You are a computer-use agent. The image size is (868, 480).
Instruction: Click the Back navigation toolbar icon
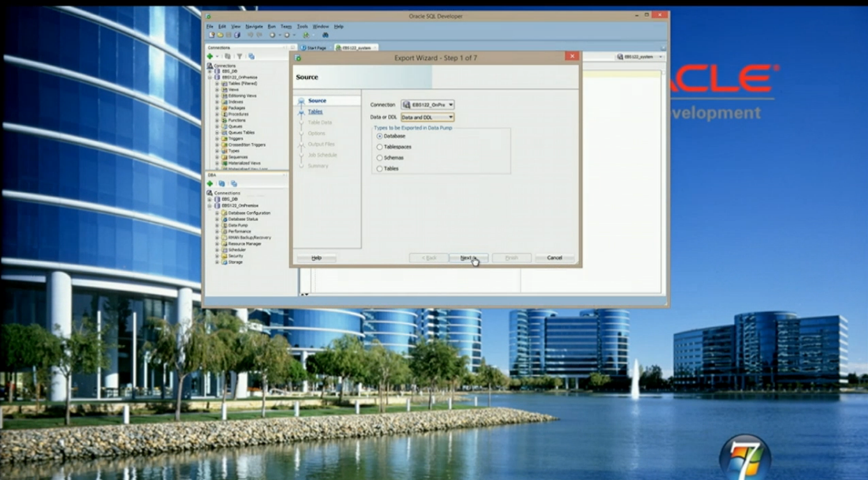273,35
